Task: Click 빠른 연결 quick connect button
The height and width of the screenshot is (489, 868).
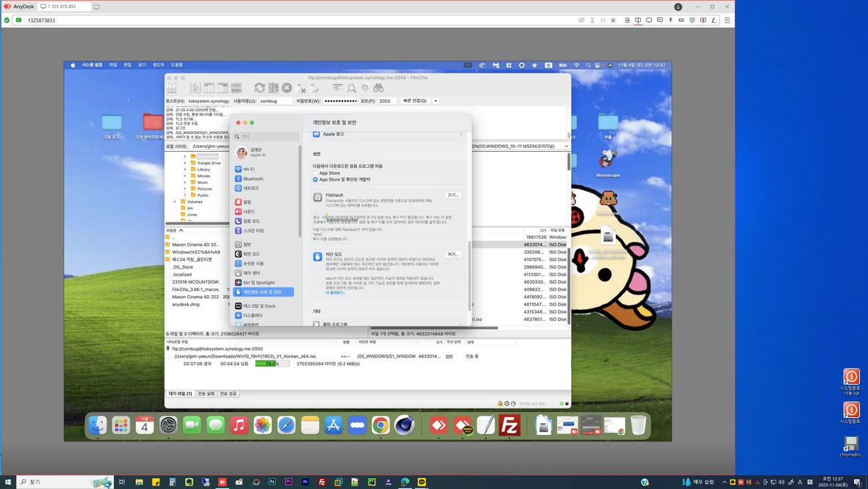Action: (x=415, y=101)
